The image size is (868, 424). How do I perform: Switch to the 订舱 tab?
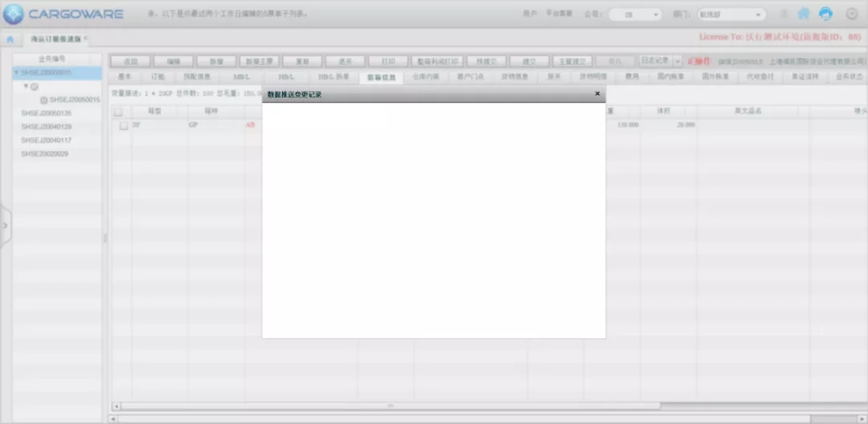[x=158, y=77]
